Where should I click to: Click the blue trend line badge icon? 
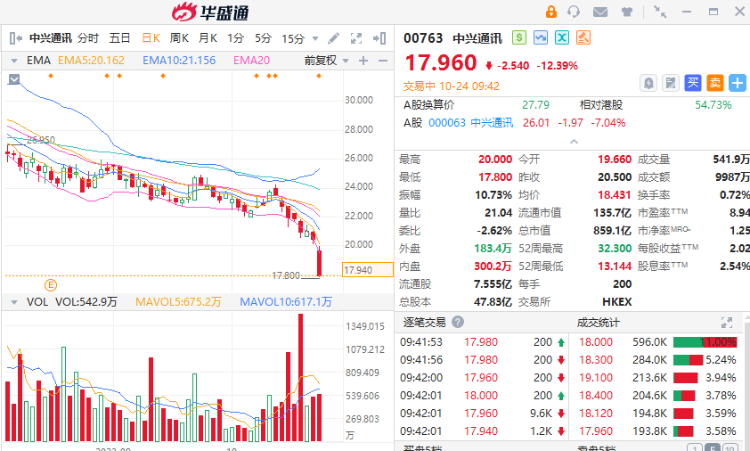[x=540, y=37]
